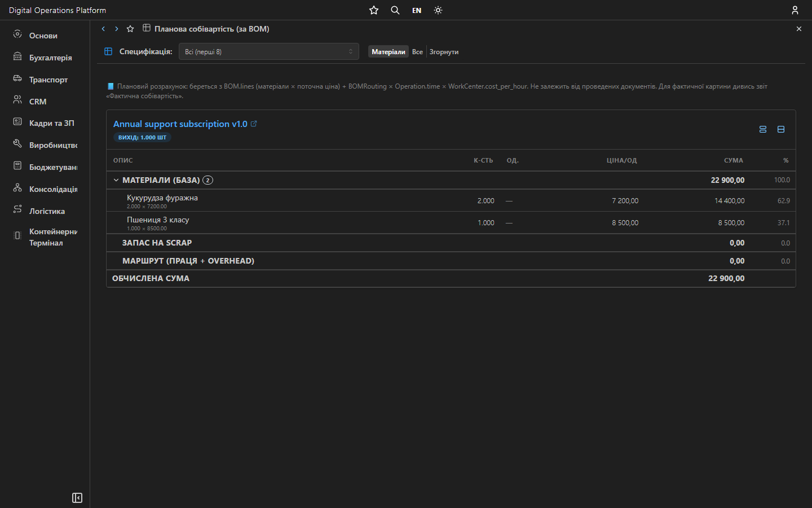Click the blue grid icon beside Специфікація

point(108,51)
